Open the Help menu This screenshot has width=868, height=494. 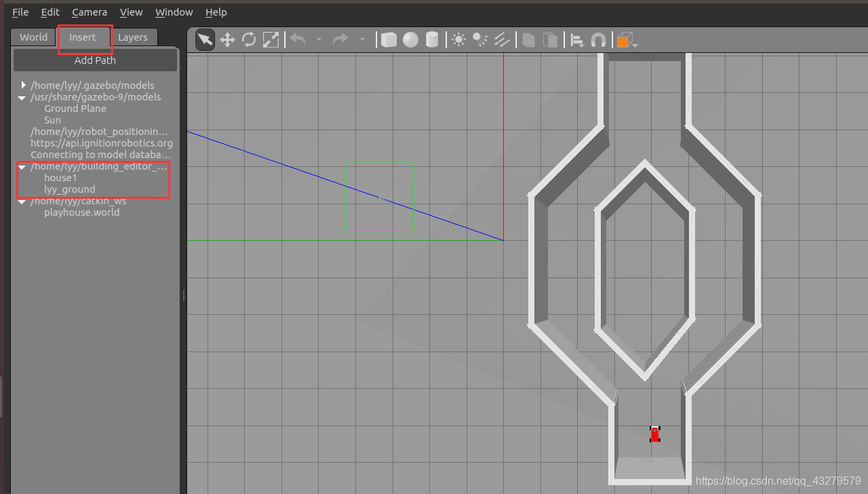point(216,12)
